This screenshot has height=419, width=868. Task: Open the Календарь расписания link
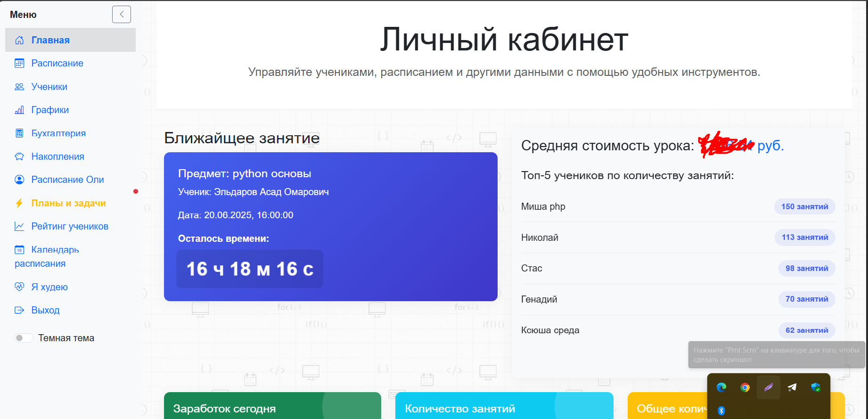point(70,256)
